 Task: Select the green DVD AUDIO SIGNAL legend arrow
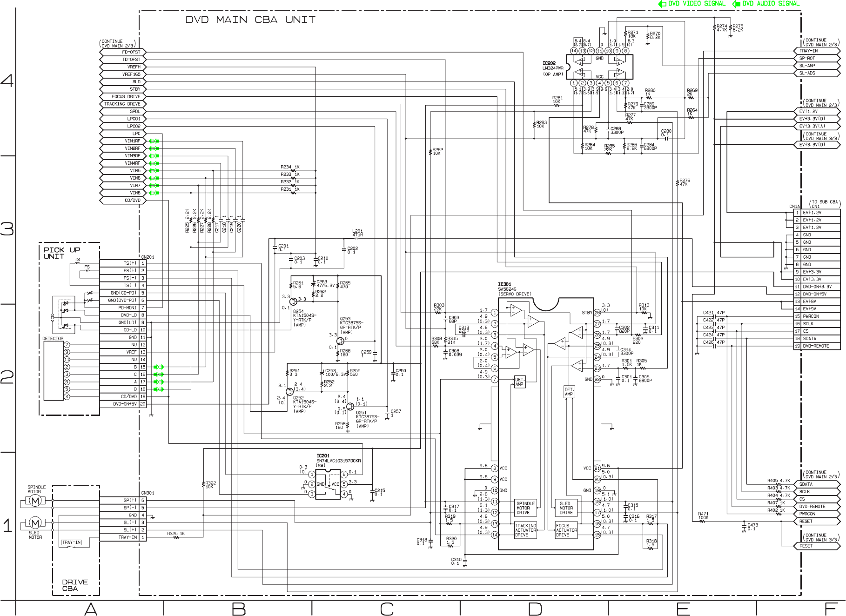point(736,4)
